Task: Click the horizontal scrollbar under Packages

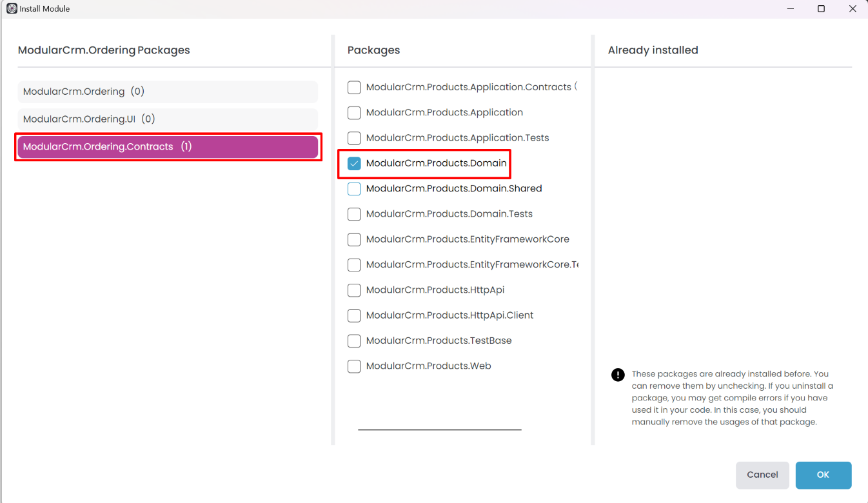Action: [x=439, y=429]
